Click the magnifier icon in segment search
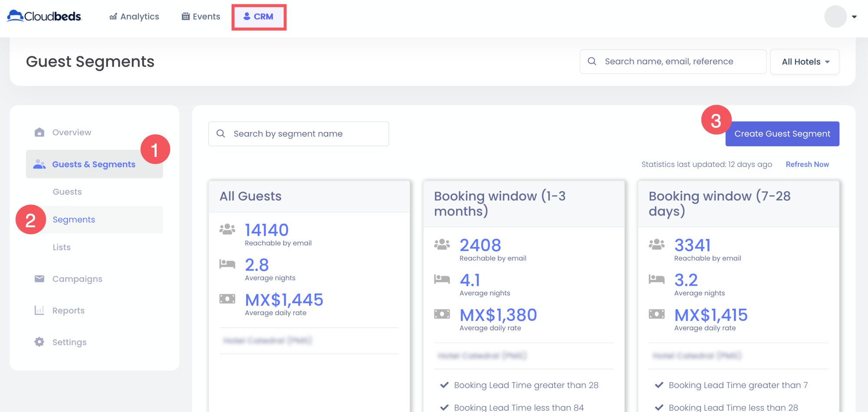The width and height of the screenshot is (868, 412). click(x=221, y=134)
